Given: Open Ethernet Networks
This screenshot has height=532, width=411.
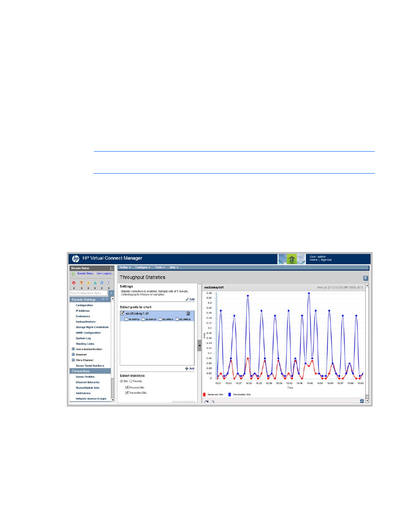Looking at the screenshot, I should [87, 382].
